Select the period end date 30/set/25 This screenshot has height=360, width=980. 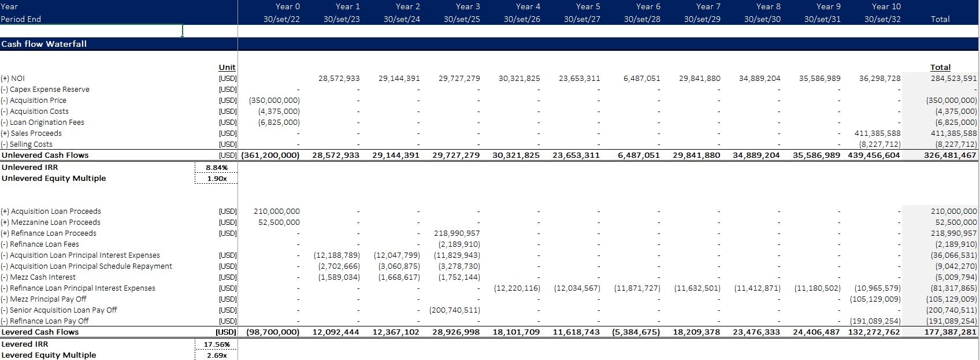tap(462, 19)
